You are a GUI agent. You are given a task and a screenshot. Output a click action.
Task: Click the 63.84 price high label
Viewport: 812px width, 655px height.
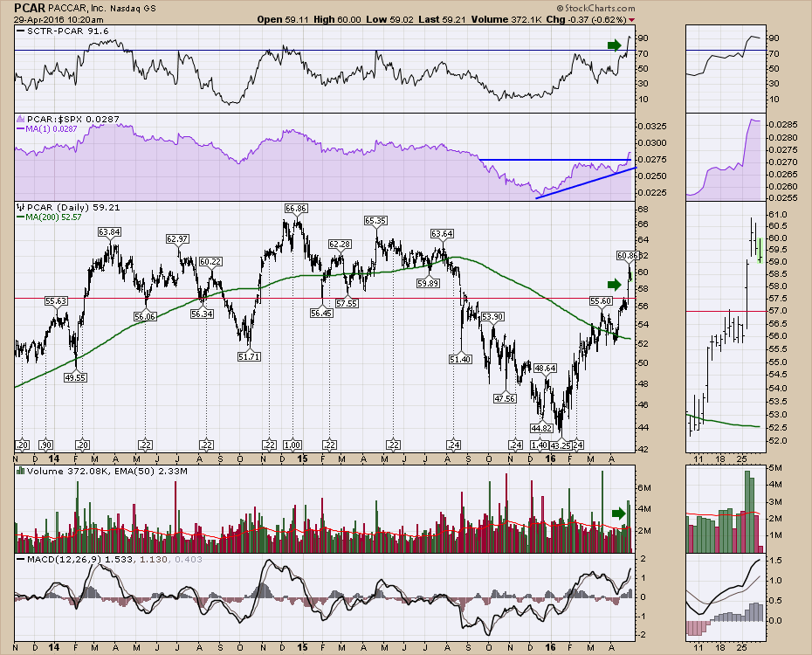109,232
